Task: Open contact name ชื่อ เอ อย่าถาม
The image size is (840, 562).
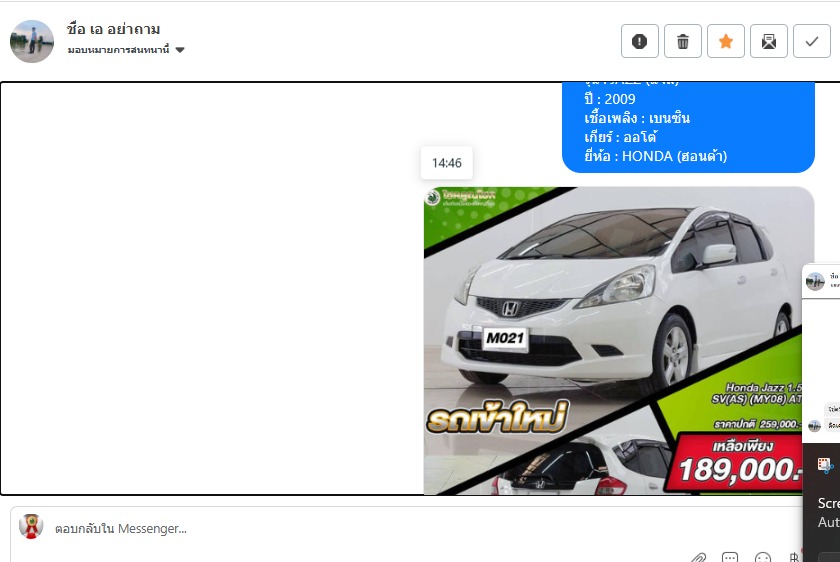Action: [113, 29]
